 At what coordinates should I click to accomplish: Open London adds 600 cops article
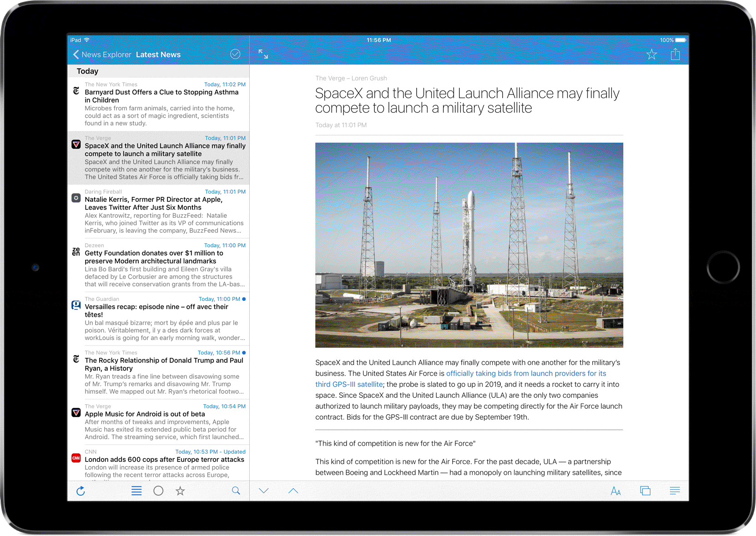tap(158, 463)
